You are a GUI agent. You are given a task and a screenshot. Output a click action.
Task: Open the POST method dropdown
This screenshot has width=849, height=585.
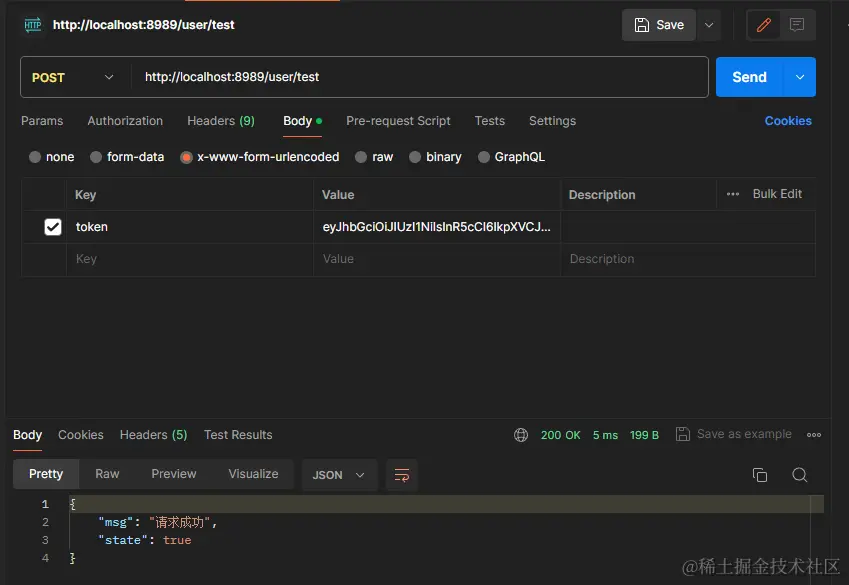[73, 77]
